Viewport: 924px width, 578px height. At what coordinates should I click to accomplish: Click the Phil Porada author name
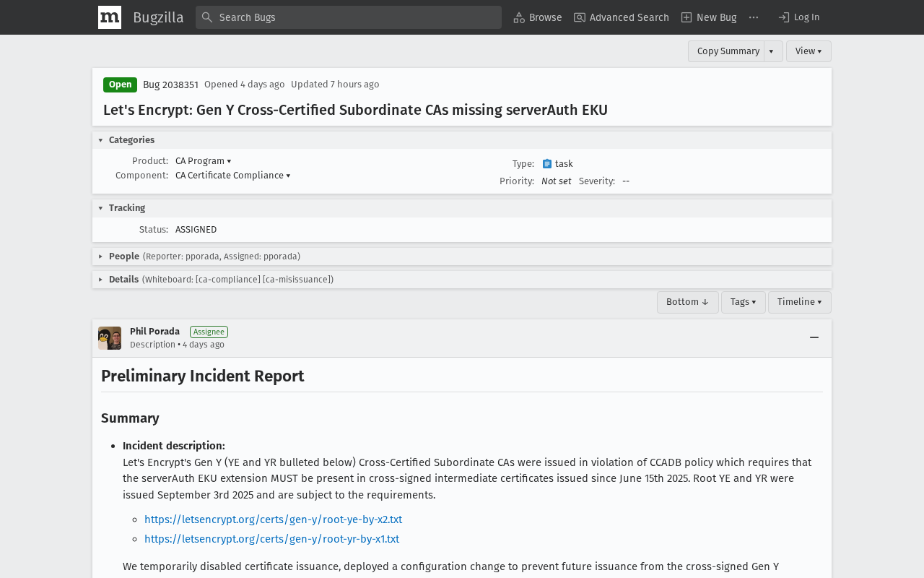(x=154, y=332)
